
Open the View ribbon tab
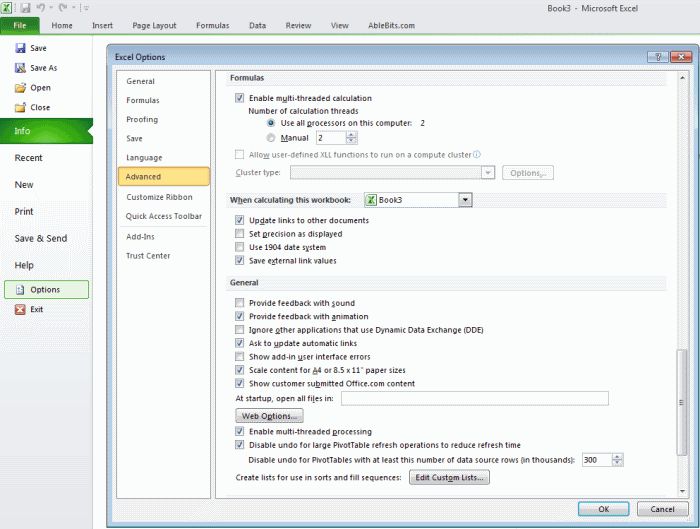[x=339, y=25]
